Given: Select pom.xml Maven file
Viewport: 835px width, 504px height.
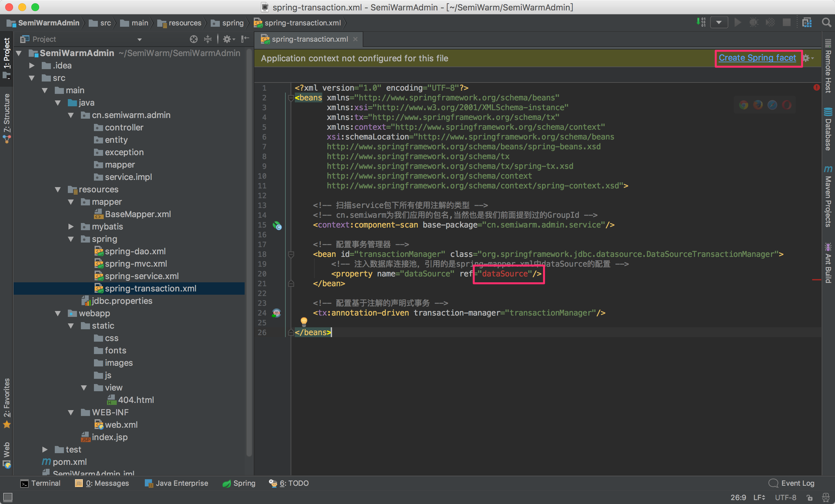Looking at the screenshot, I should pos(64,462).
